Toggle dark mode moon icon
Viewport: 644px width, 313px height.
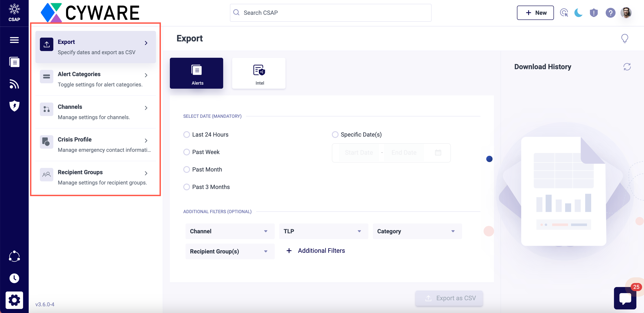point(578,13)
